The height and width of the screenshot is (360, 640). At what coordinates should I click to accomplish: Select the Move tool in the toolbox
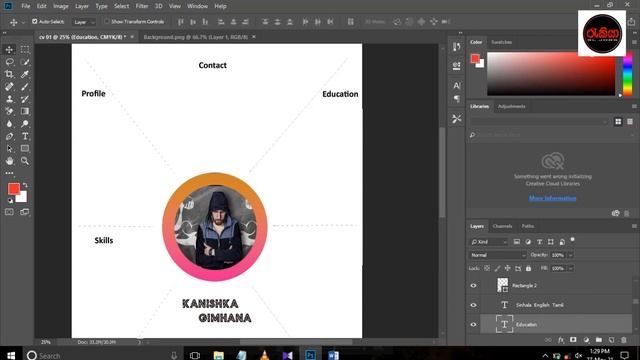(x=9, y=49)
